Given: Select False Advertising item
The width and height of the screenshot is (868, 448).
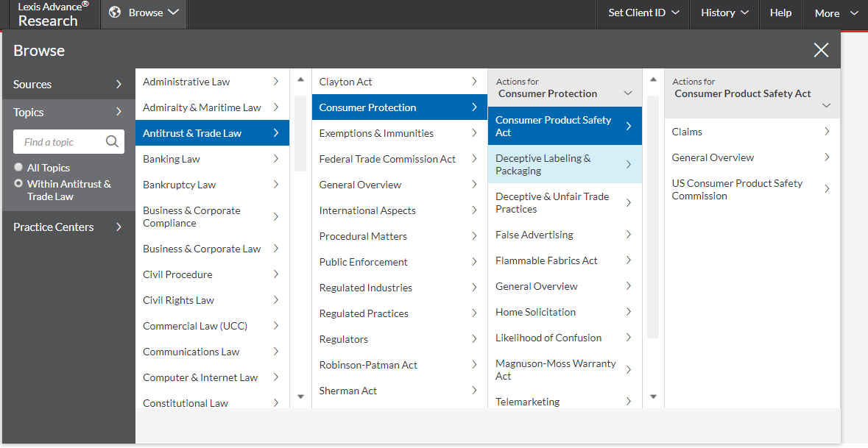Looking at the screenshot, I should (565, 235).
